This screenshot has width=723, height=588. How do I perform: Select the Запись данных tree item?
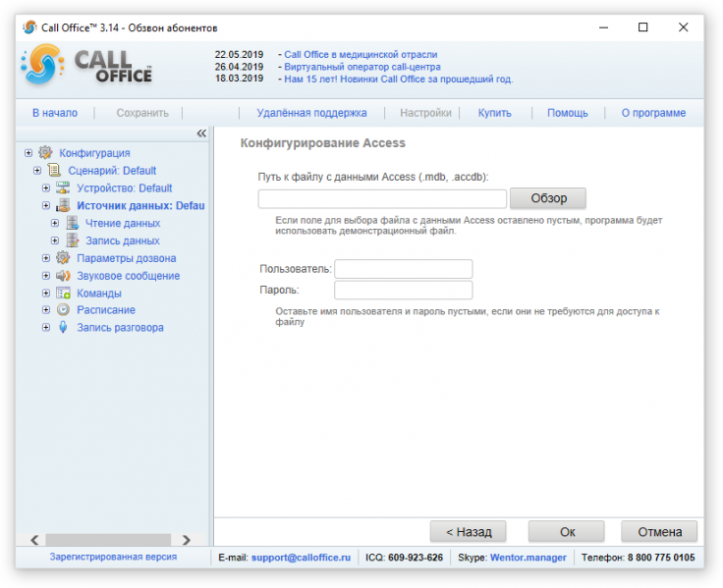coord(123,241)
